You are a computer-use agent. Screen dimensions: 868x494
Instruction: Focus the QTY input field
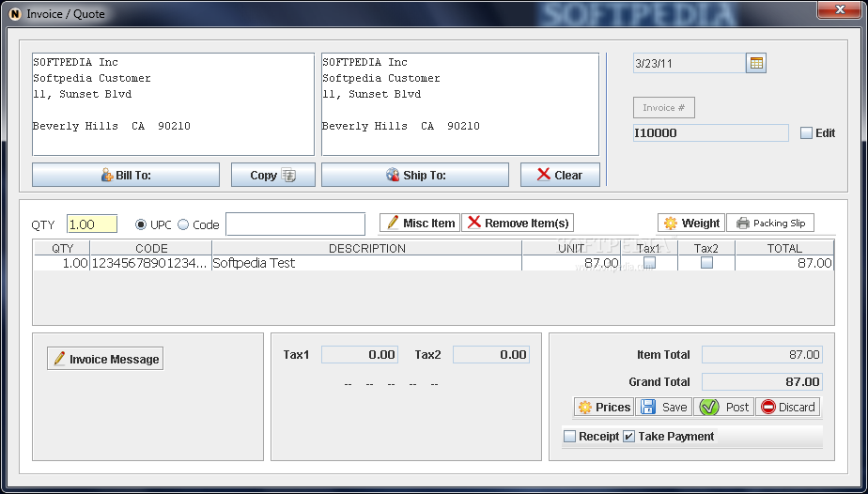pyautogui.click(x=92, y=224)
